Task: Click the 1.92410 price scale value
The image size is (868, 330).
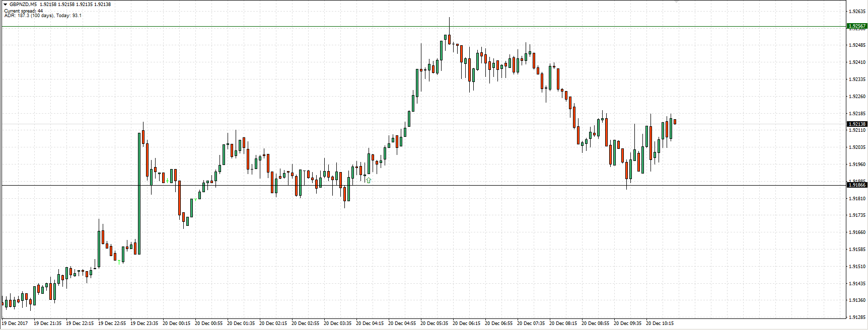Action: [x=857, y=62]
